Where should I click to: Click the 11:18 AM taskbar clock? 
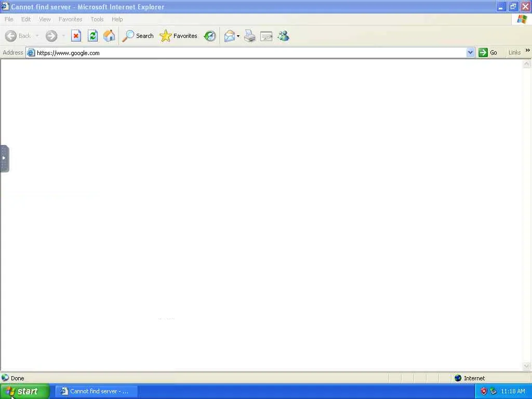[x=513, y=392]
